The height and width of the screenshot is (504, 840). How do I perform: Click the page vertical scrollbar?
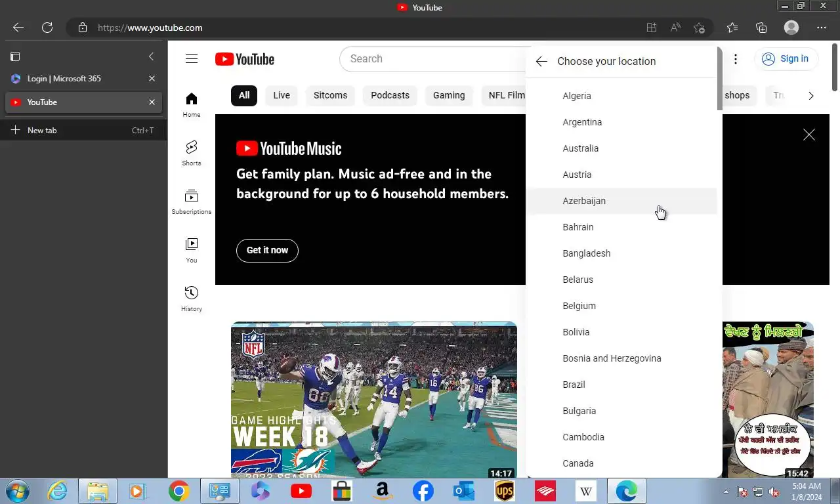835,66
